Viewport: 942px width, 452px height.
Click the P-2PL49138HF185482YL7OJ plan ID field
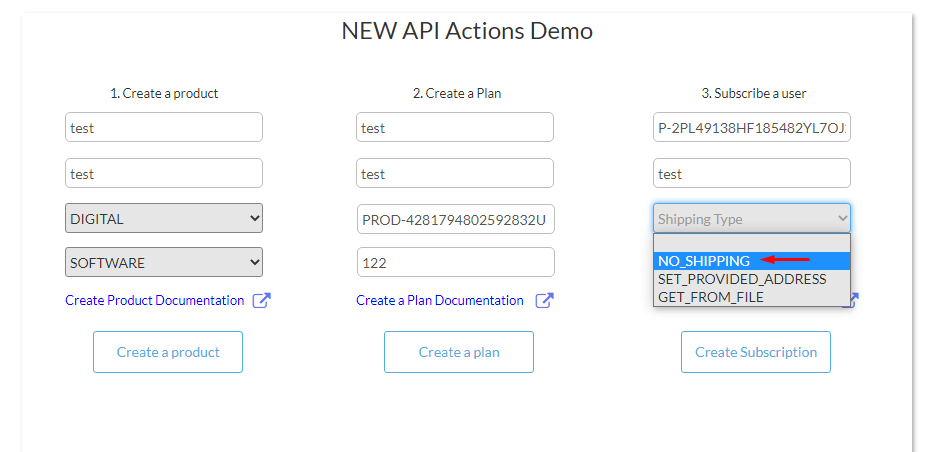click(x=752, y=127)
